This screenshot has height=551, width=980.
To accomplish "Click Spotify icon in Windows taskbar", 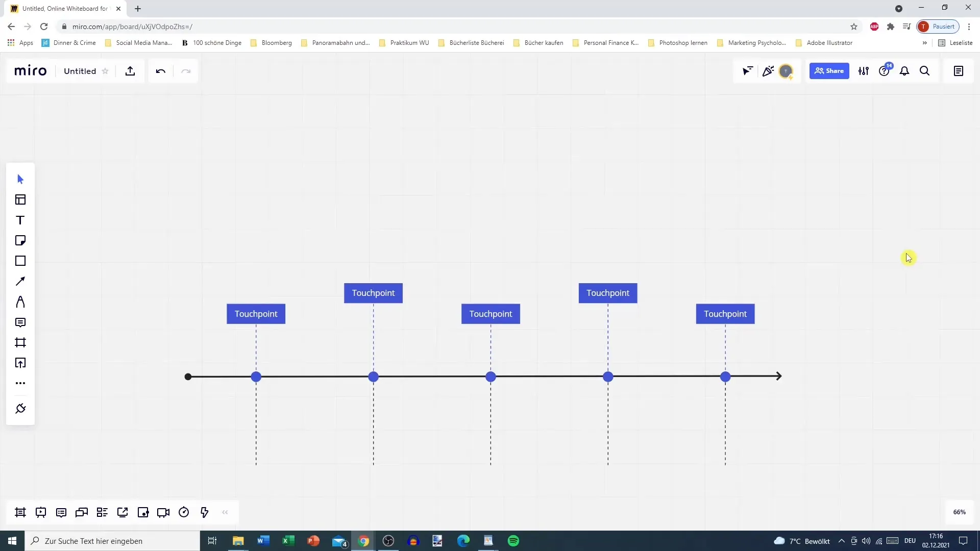I will click(x=513, y=541).
